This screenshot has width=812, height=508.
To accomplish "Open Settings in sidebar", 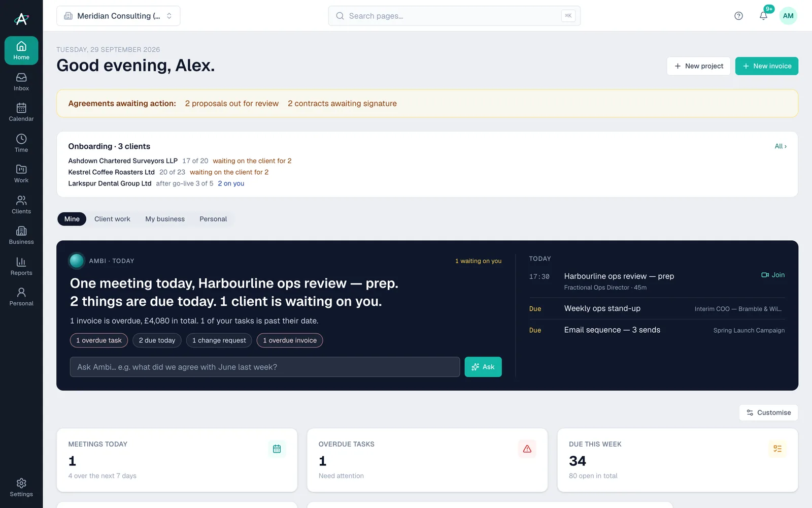I will [x=21, y=487].
